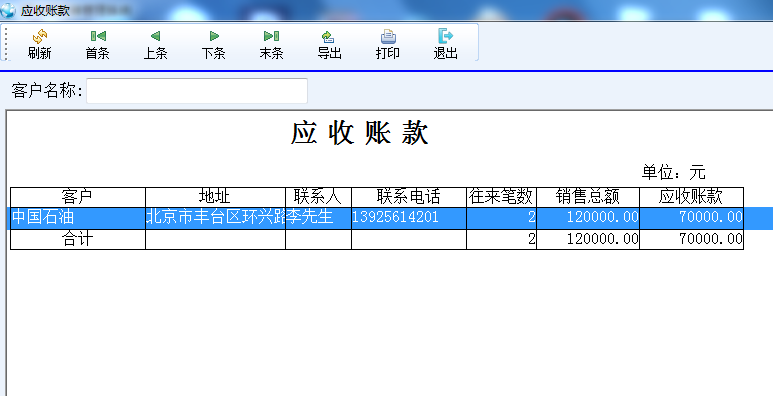
Task: Click the 客户 column header
Action: 78,197
